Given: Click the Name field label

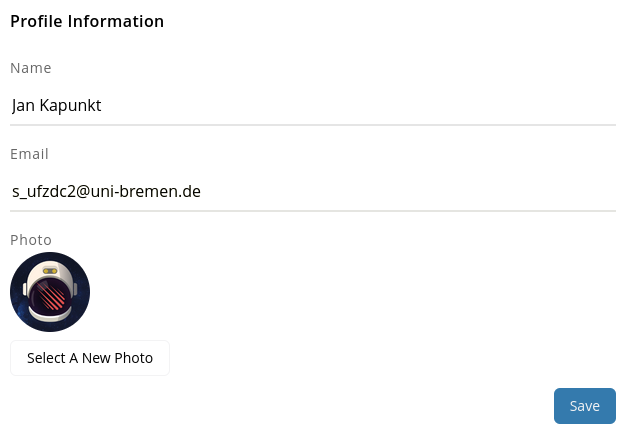Looking at the screenshot, I should pyautogui.click(x=31, y=68).
